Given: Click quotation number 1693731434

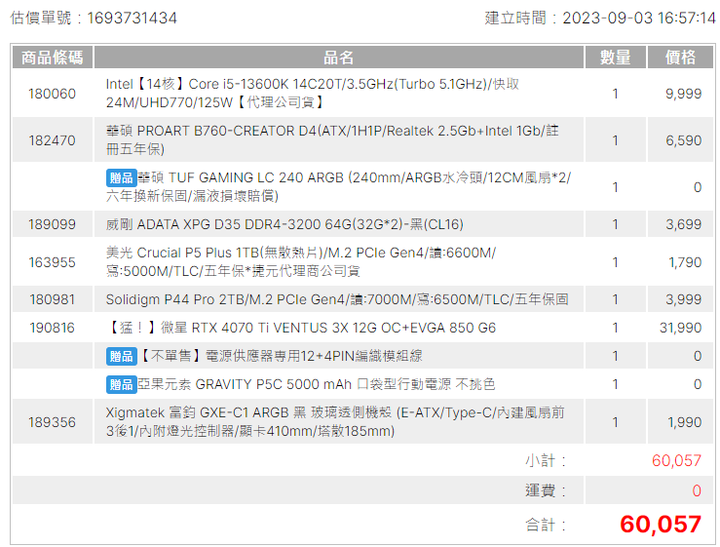Looking at the screenshot, I should pyautogui.click(x=132, y=18).
